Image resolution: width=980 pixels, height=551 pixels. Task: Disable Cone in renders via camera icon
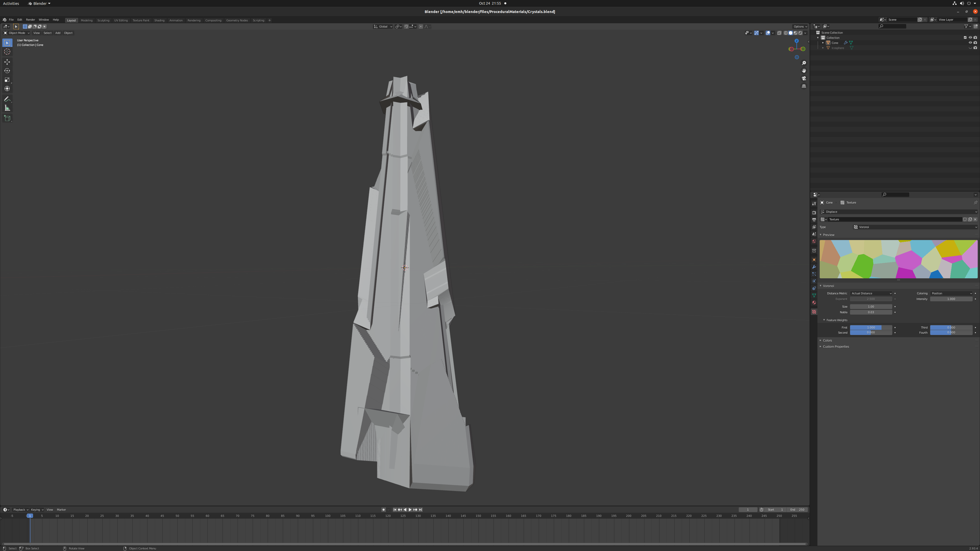(975, 43)
